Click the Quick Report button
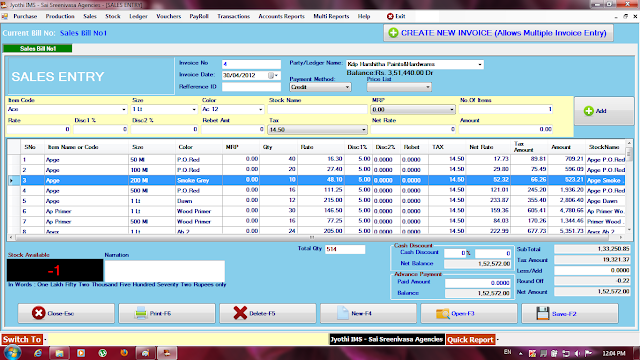 [470, 340]
